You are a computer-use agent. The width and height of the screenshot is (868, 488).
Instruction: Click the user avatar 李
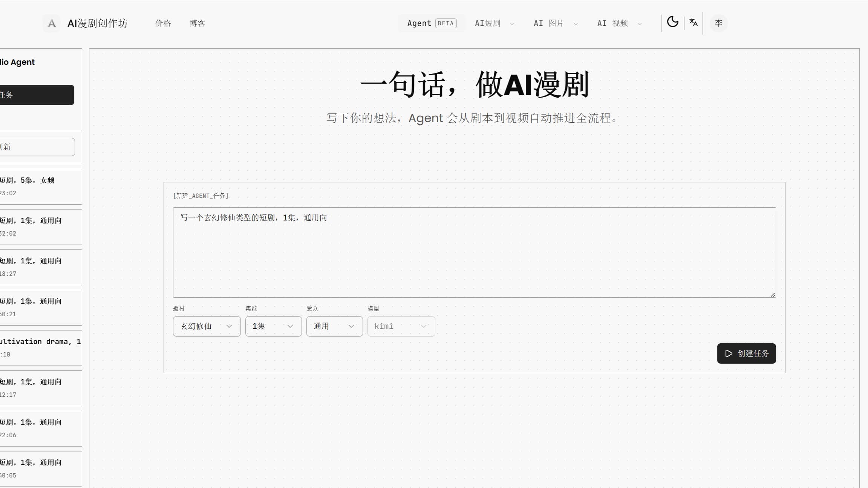click(x=718, y=23)
